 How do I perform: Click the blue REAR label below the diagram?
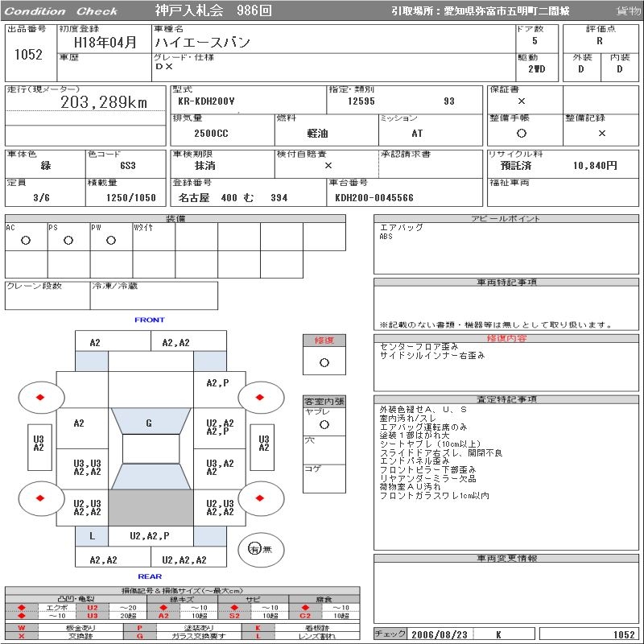point(149,576)
